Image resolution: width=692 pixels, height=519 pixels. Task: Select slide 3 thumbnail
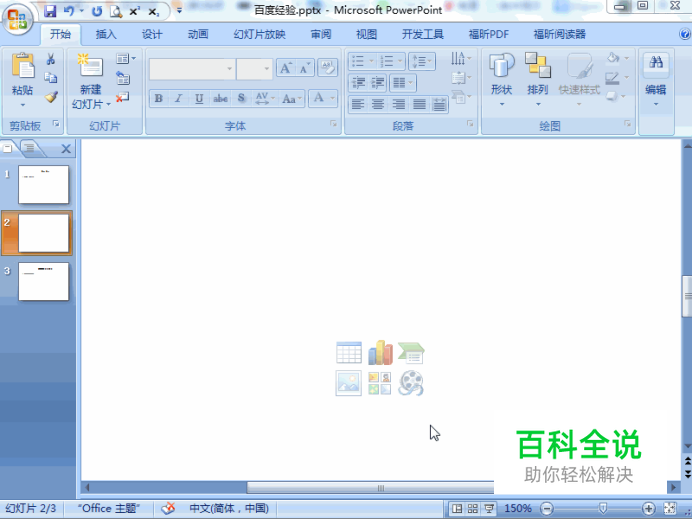click(44, 282)
